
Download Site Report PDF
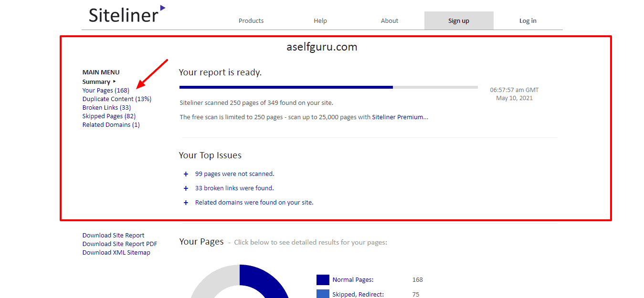[x=119, y=244]
